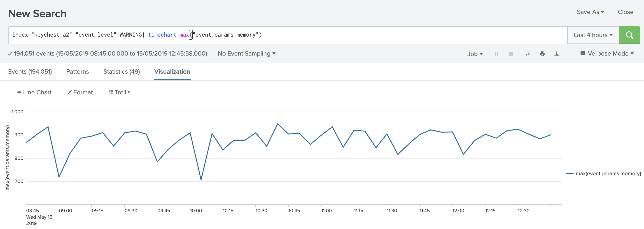644x229 pixels.
Task: Click the 09:00 time axis label
Action: pyautogui.click(x=65, y=211)
